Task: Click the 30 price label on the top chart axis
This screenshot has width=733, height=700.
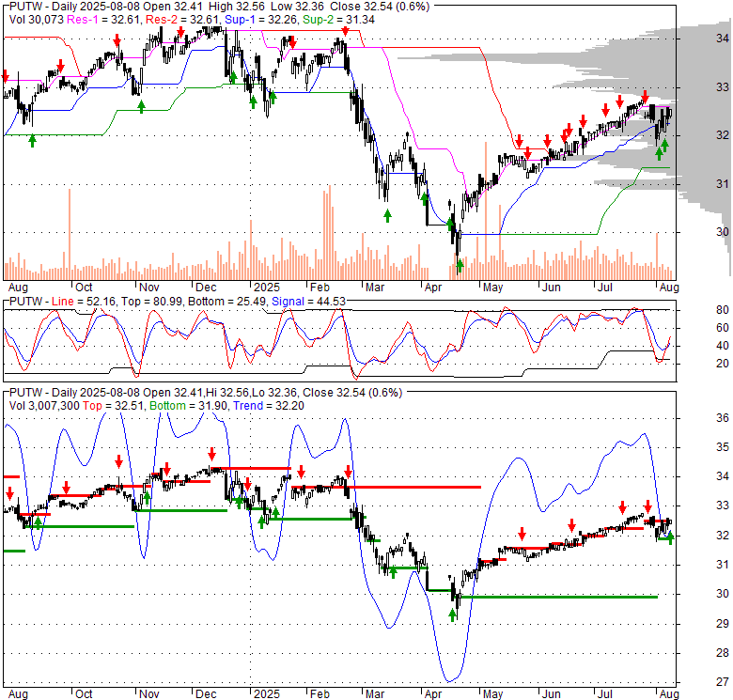Action: pyautogui.click(x=723, y=232)
